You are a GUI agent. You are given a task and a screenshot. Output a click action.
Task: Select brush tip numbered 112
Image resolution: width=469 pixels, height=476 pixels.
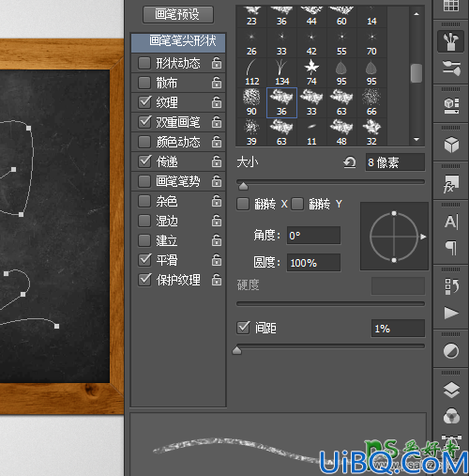[251, 72]
